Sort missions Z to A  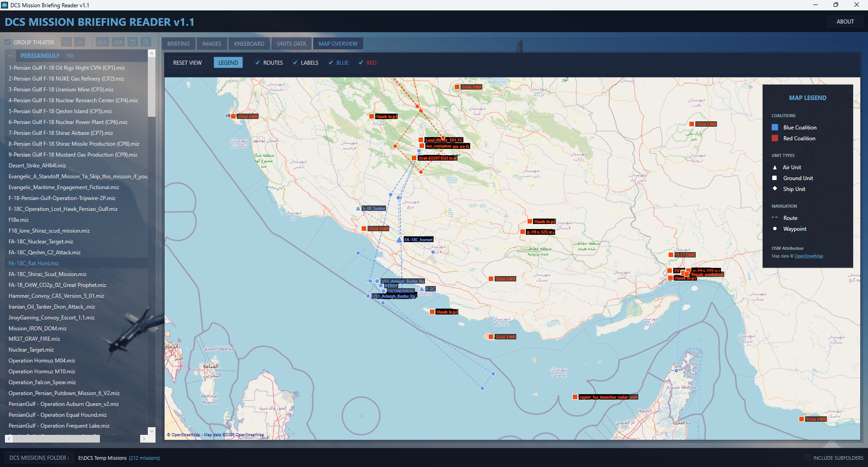click(118, 42)
